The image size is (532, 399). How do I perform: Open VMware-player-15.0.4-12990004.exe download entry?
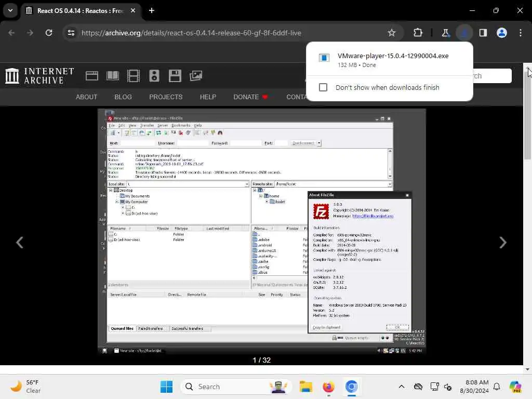[389, 60]
